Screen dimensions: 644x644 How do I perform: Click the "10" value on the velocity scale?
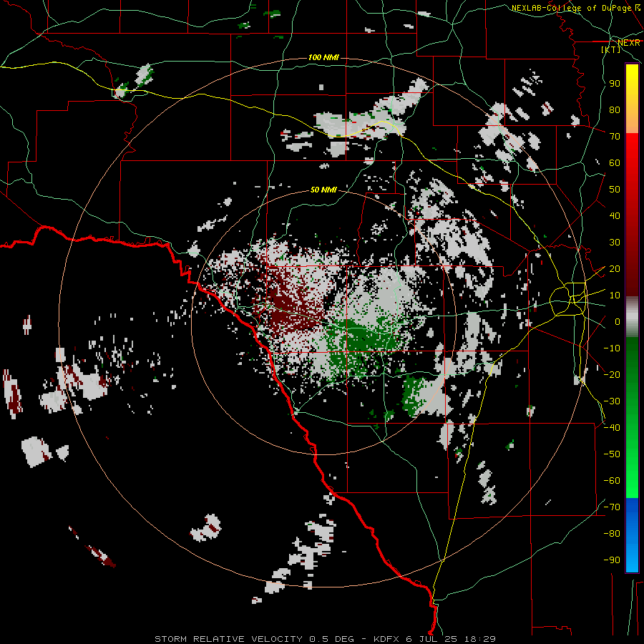(x=615, y=296)
